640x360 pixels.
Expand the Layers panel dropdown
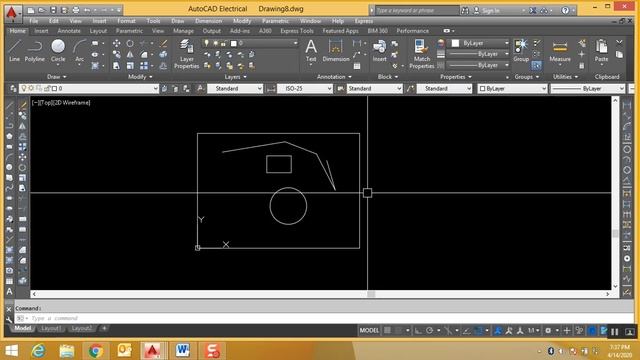coord(236,77)
